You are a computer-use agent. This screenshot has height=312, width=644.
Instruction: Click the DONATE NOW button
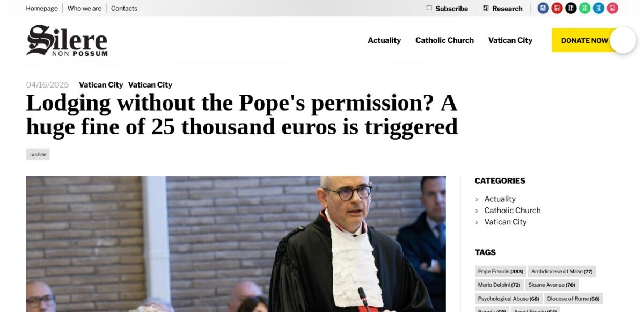584,40
